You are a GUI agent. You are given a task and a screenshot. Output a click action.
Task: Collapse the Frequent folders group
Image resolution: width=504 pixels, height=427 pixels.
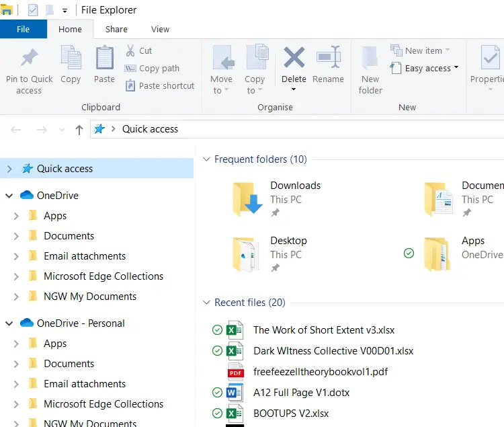[x=206, y=159]
